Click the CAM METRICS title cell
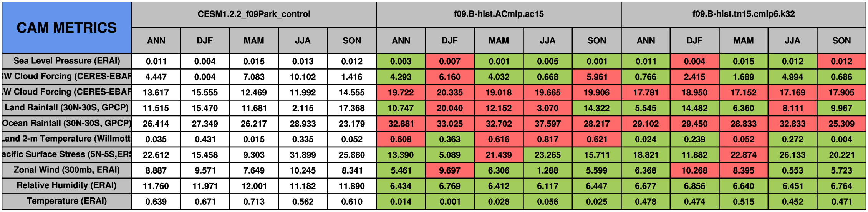 click(x=66, y=28)
